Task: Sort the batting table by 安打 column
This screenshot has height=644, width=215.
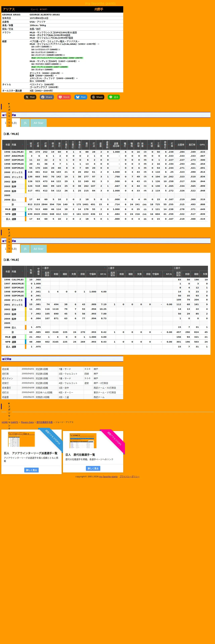Action: (x=58, y=145)
